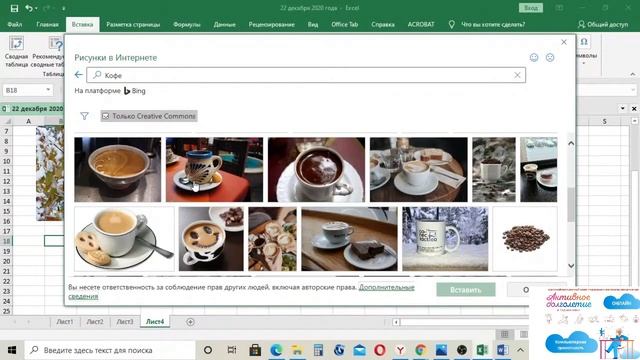
Task: Close the Рисунки в Интернете dialog
Action: point(564,42)
